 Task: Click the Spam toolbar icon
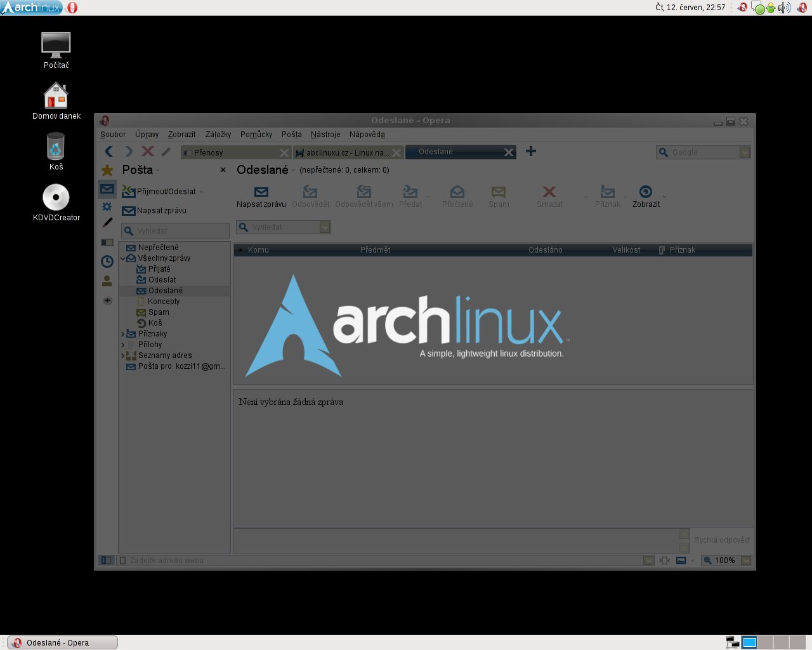[499, 197]
